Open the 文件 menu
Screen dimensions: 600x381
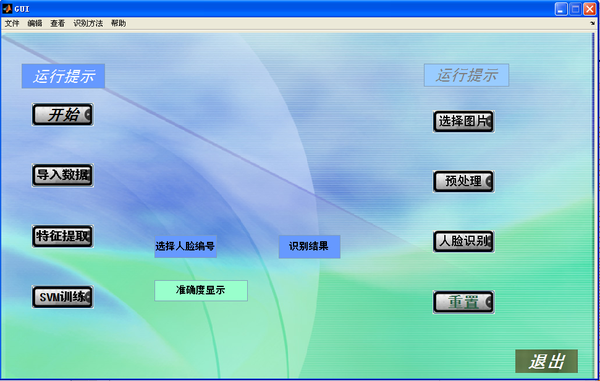12,23
